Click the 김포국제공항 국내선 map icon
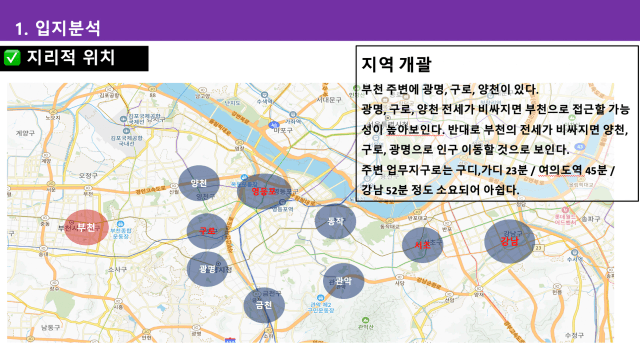This screenshot has height=362, width=640. coord(127,131)
